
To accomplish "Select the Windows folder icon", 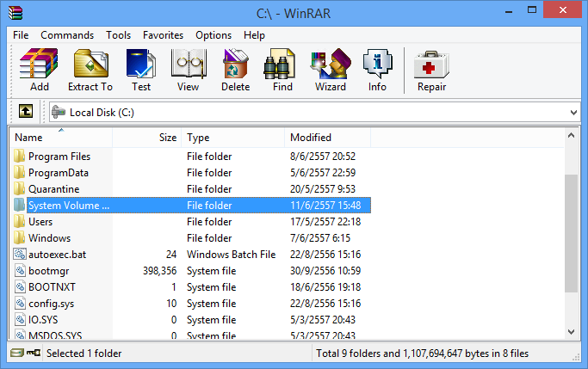I will tap(20, 237).
